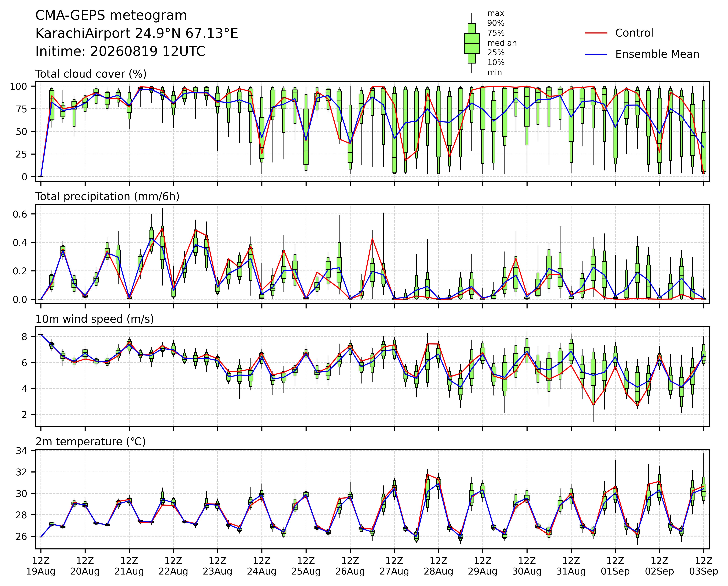Select the Ensemble Mean legend label
728x586 pixels.
657,54
